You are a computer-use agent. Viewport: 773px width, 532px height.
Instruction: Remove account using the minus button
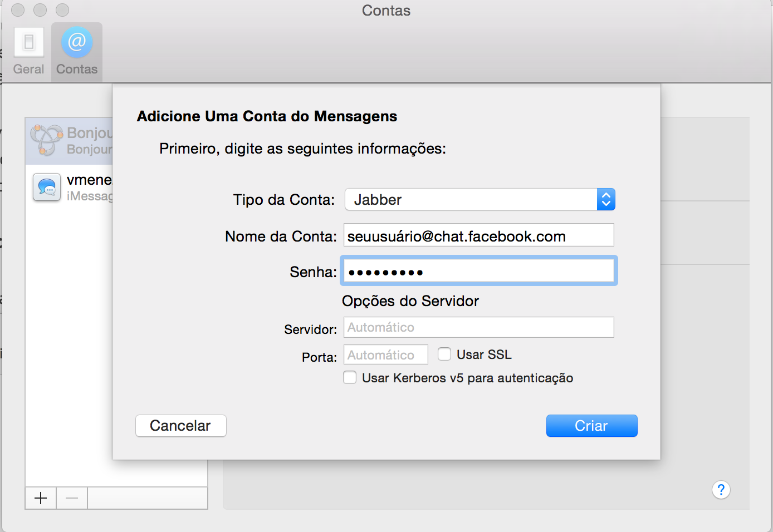[x=72, y=498]
